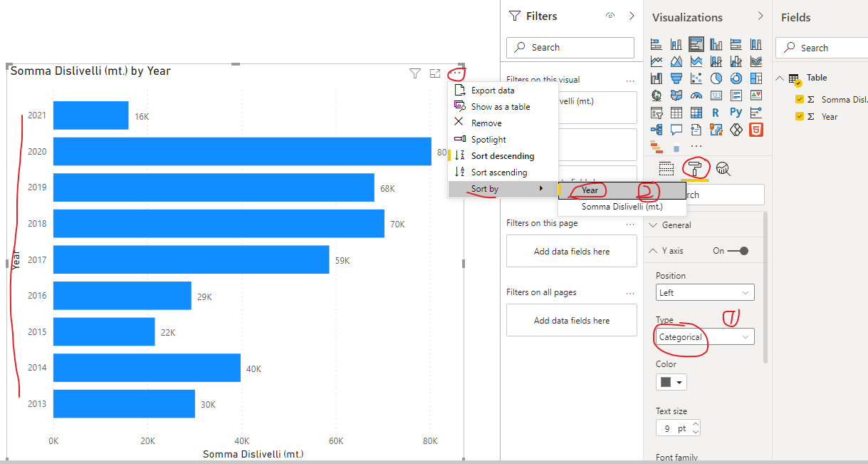The height and width of the screenshot is (464, 868).
Task: Choose Sort descending option
Action: 503,155
